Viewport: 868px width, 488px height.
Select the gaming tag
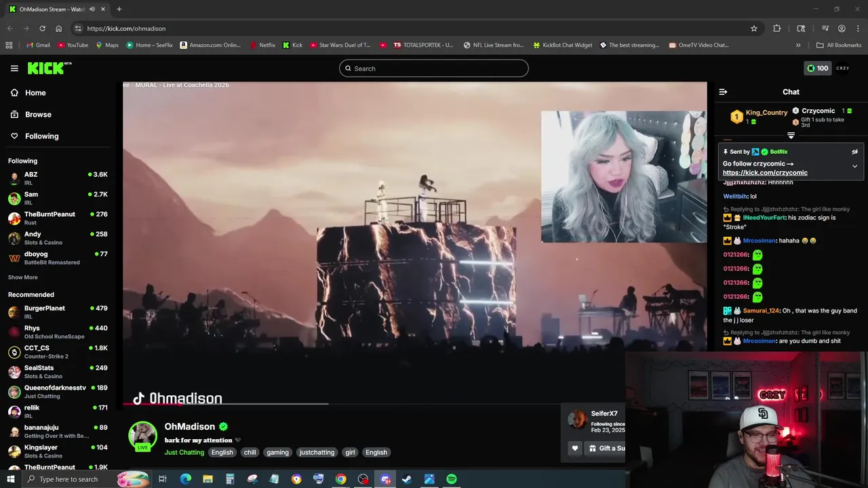(x=277, y=453)
